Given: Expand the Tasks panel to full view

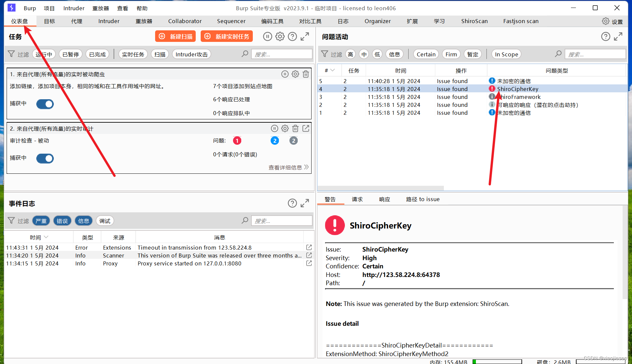Looking at the screenshot, I should point(305,37).
